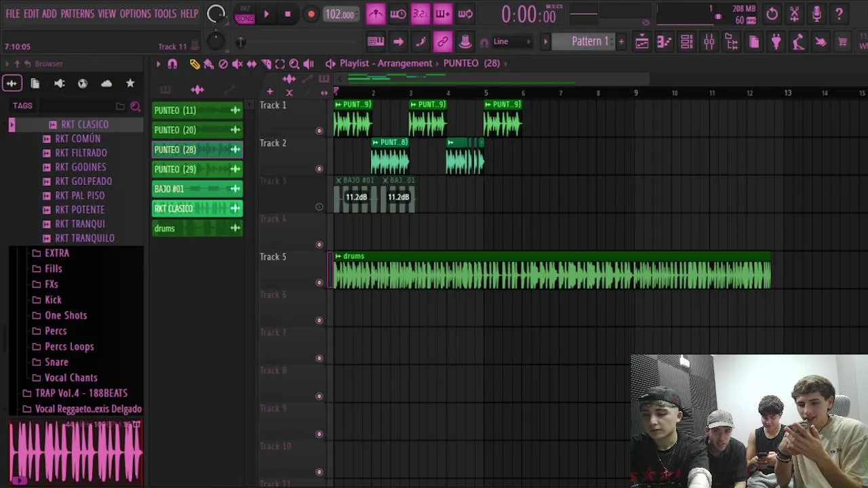Toggle loop recording icon
This screenshot has width=868, height=488.
[x=465, y=14]
